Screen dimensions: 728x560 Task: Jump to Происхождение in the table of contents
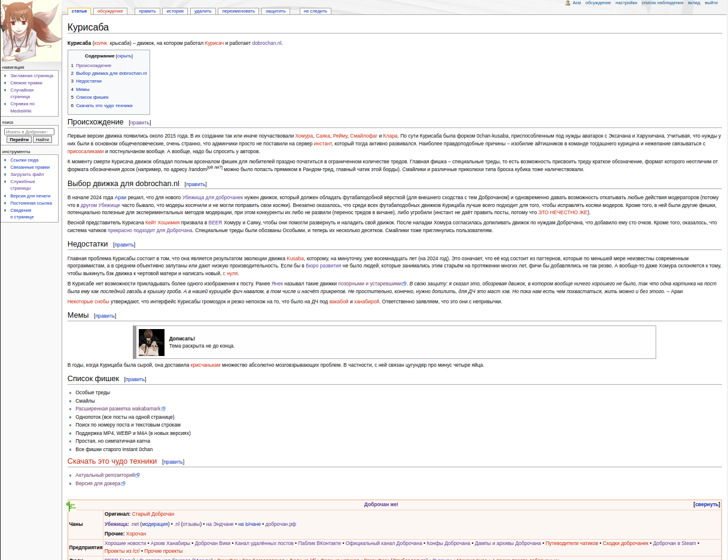coord(93,65)
